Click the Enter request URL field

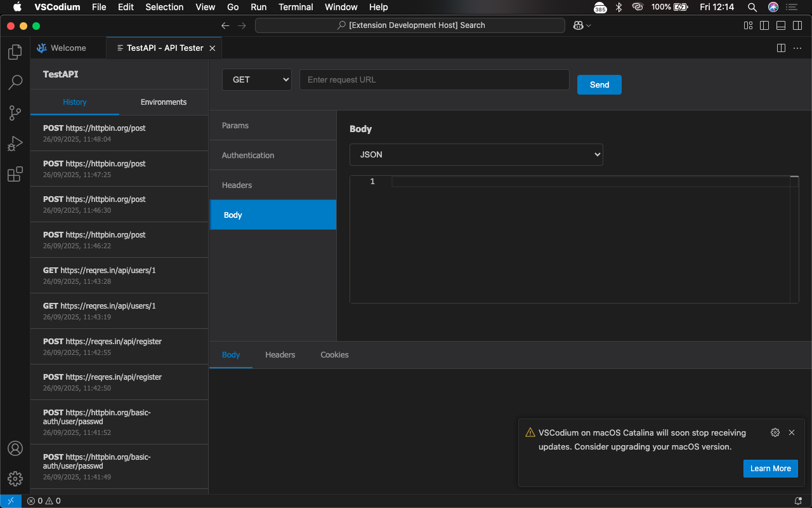coord(435,79)
